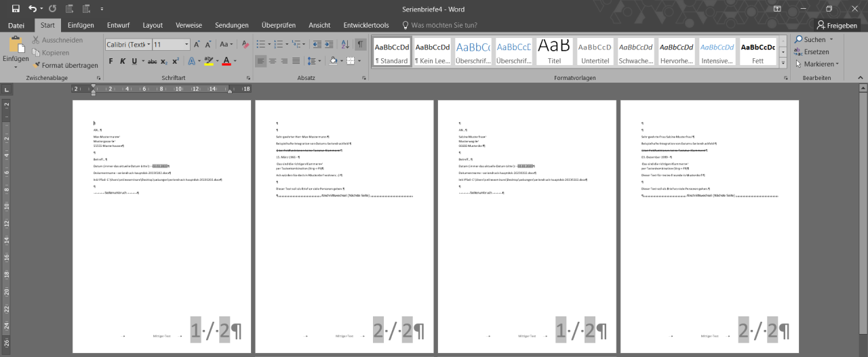Apply paragraph shading with paint bucket
The height and width of the screenshot is (357, 868).
[x=332, y=61]
